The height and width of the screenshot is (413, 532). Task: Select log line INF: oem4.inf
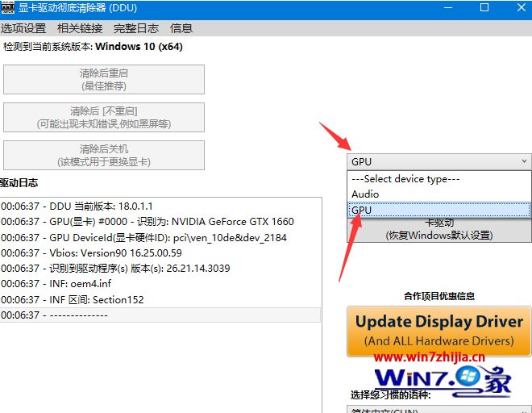tap(160, 284)
